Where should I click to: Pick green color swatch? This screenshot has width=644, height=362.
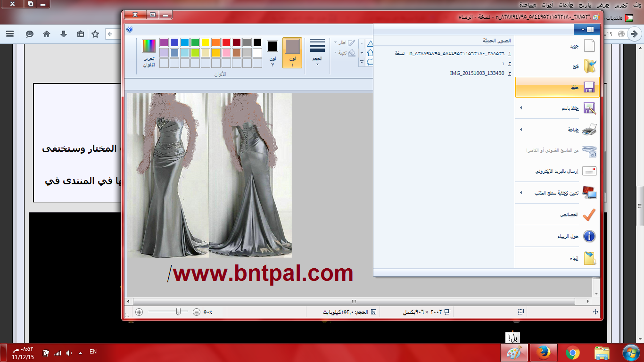point(195,42)
